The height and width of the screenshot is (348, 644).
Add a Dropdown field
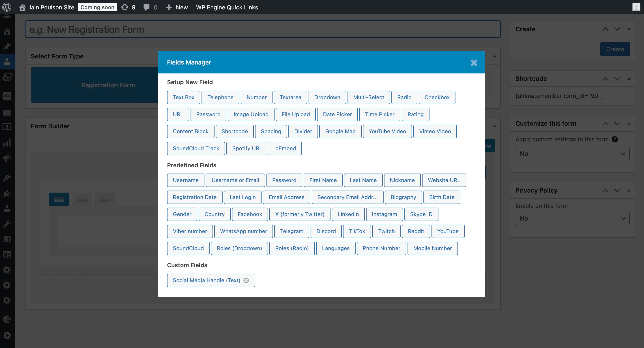click(x=327, y=97)
